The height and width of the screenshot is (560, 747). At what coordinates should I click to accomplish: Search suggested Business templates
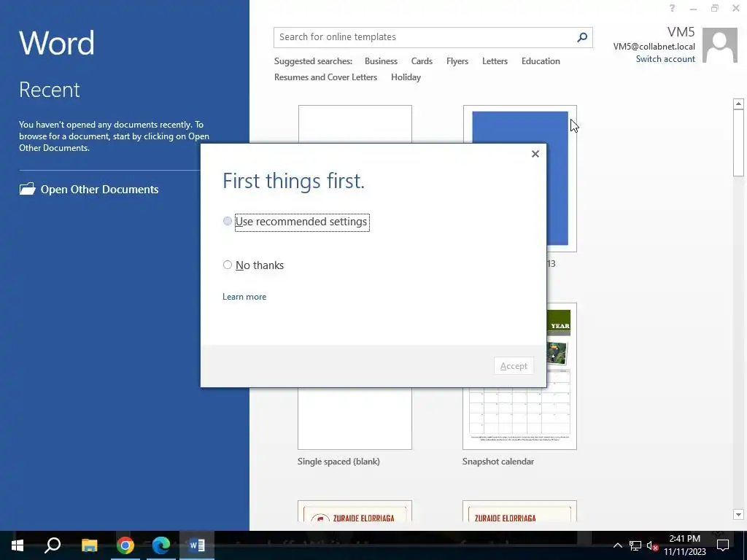click(381, 61)
